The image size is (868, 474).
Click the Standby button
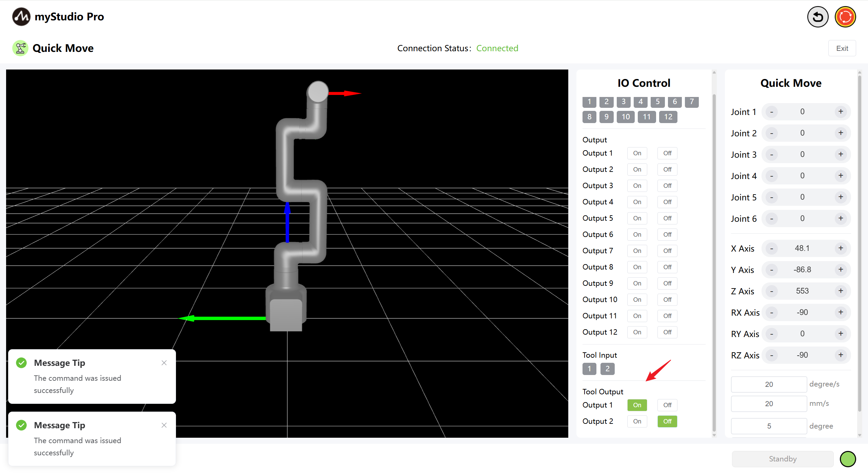[x=783, y=459]
